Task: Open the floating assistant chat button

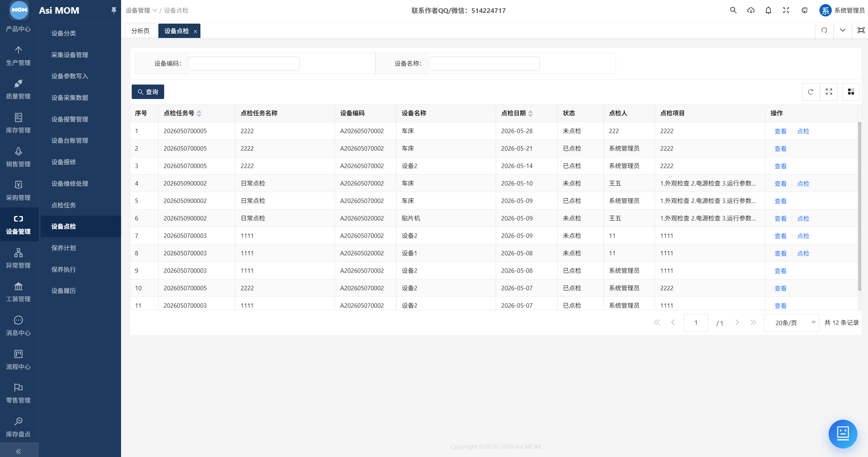Action: tap(843, 434)
